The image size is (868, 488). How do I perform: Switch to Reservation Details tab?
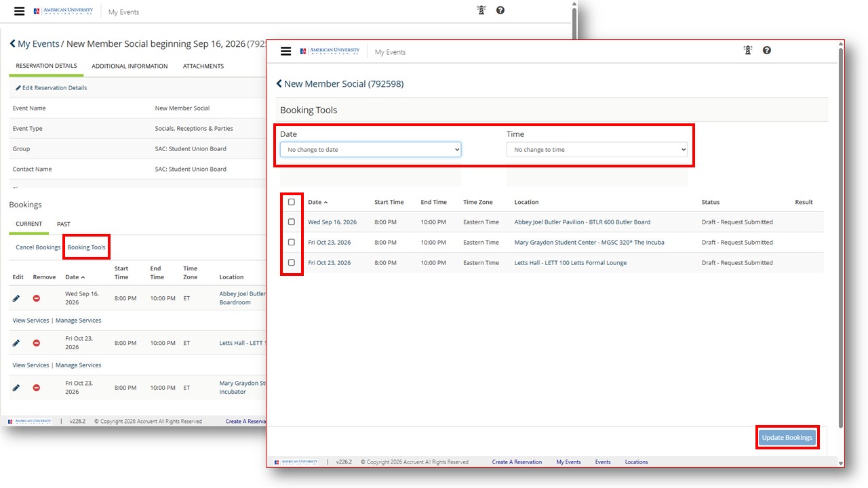click(46, 66)
